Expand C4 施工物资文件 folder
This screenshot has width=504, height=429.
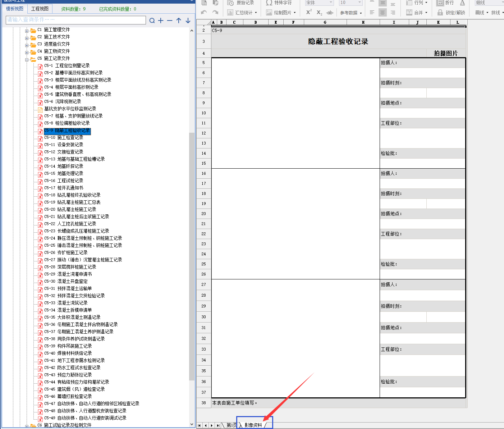[x=27, y=53]
